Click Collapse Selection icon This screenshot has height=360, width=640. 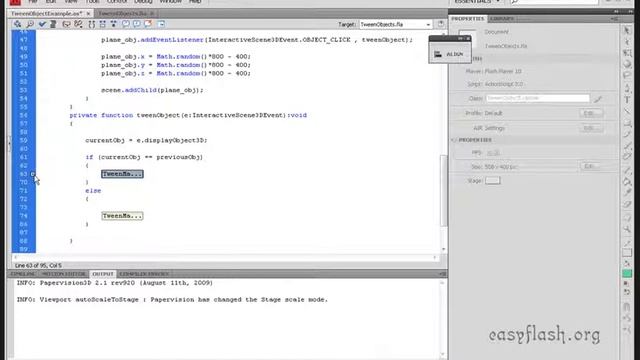click(102, 24)
